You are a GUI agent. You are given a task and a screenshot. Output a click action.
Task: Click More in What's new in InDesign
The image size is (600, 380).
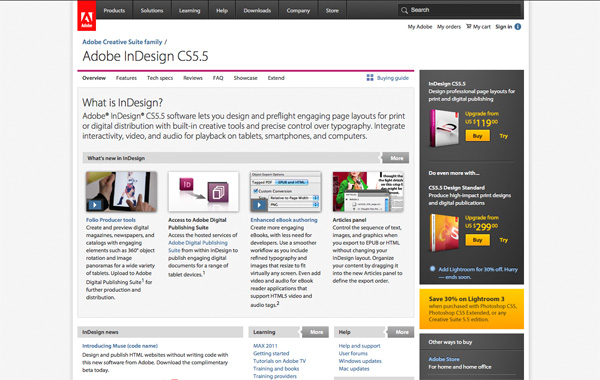pyautogui.click(x=396, y=158)
